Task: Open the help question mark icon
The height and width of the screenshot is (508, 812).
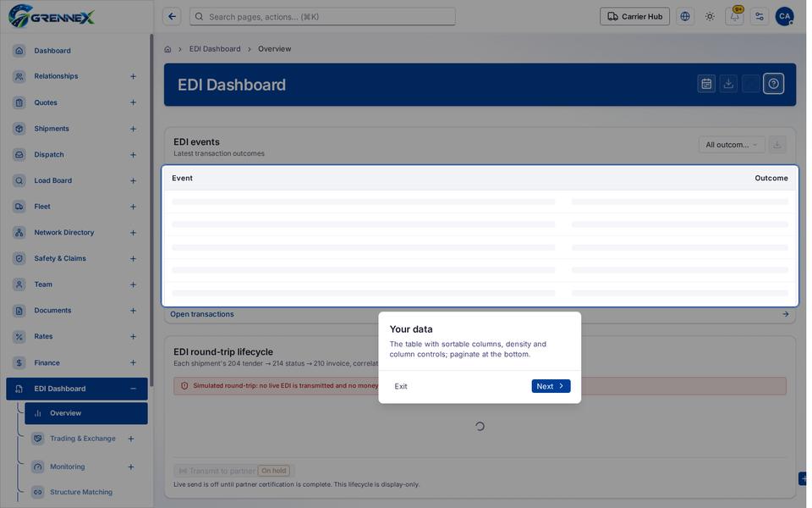Action: (x=773, y=84)
